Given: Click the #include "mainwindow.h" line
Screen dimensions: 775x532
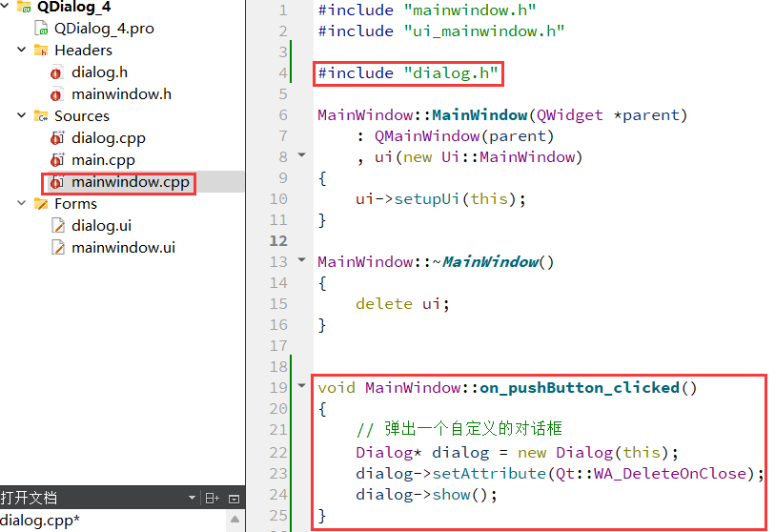Looking at the screenshot, I should [427, 10].
